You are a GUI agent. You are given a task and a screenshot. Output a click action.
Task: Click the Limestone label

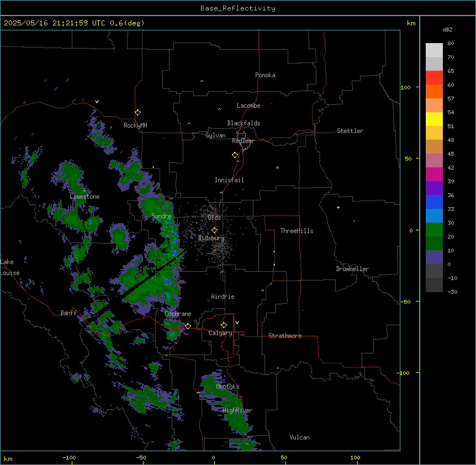[x=84, y=197]
